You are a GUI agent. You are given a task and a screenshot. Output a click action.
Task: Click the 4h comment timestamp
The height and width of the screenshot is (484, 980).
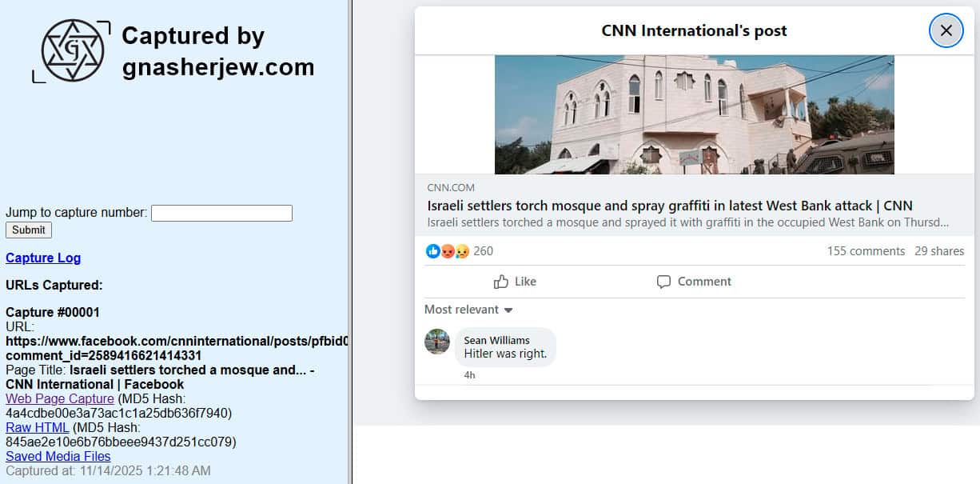point(469,374)
